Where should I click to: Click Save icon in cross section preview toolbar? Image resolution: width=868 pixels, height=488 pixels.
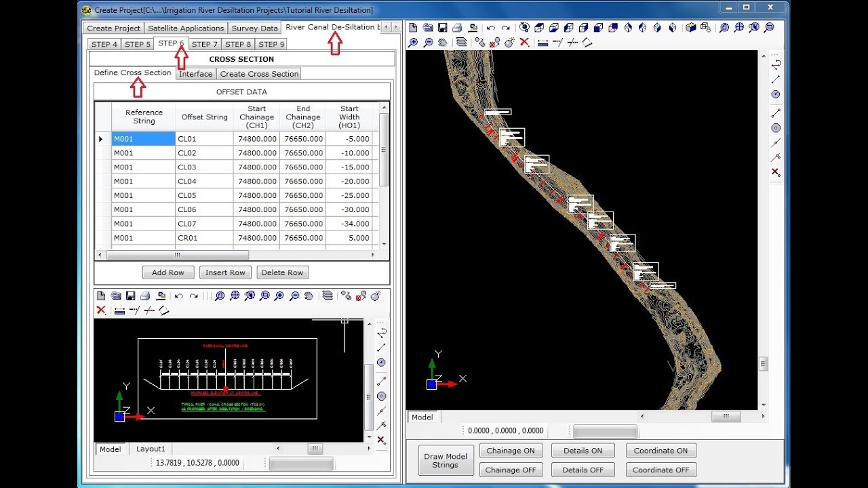coord(130,296)
